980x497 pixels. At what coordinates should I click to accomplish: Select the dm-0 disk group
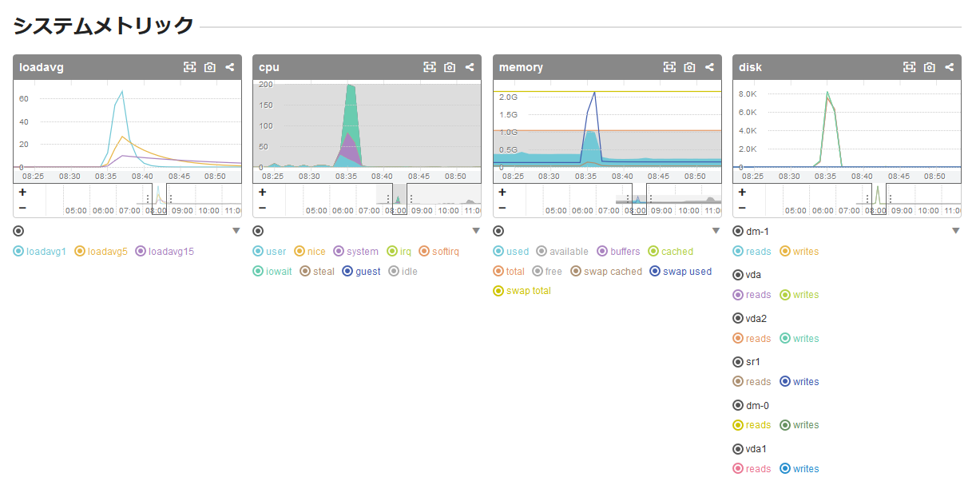[737, 406]
